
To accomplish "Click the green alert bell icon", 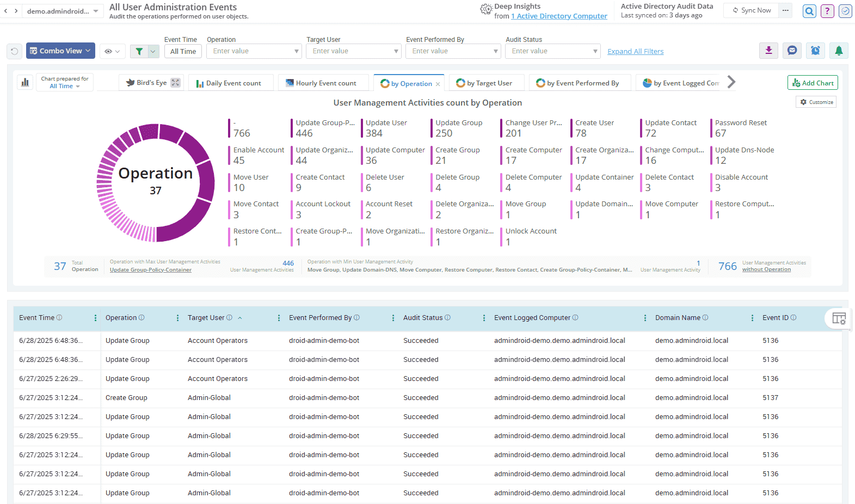I will 839,51.
